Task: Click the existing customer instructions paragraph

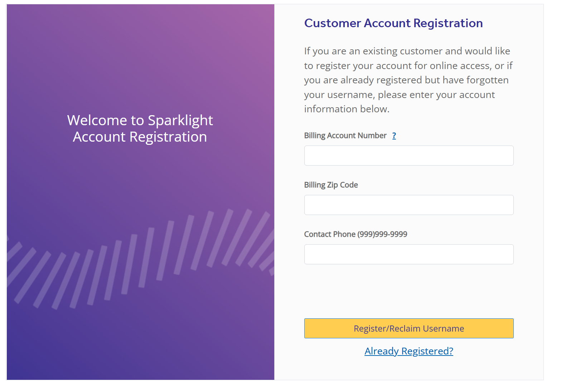Action: point(408,80)
